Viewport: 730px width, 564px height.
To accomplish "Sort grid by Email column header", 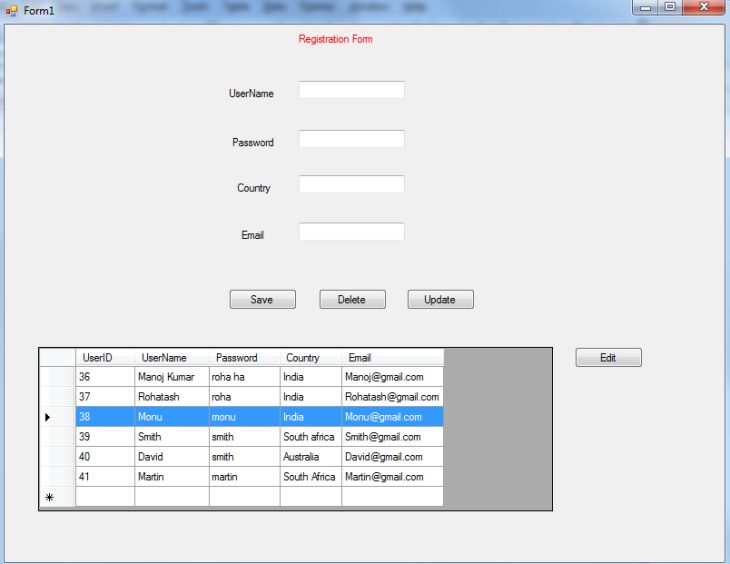I will 392,358.
